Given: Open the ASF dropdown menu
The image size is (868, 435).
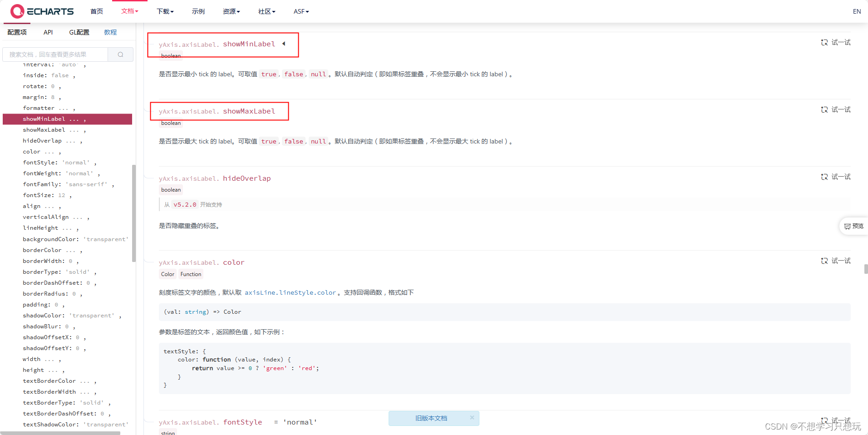Looking at the screenshot, I should pos(301,11).
